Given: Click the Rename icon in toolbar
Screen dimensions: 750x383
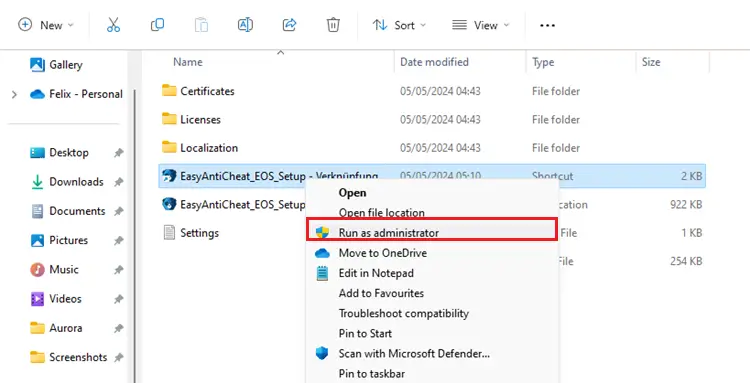Looking at the screenshot, I should [x=245, y=25].
